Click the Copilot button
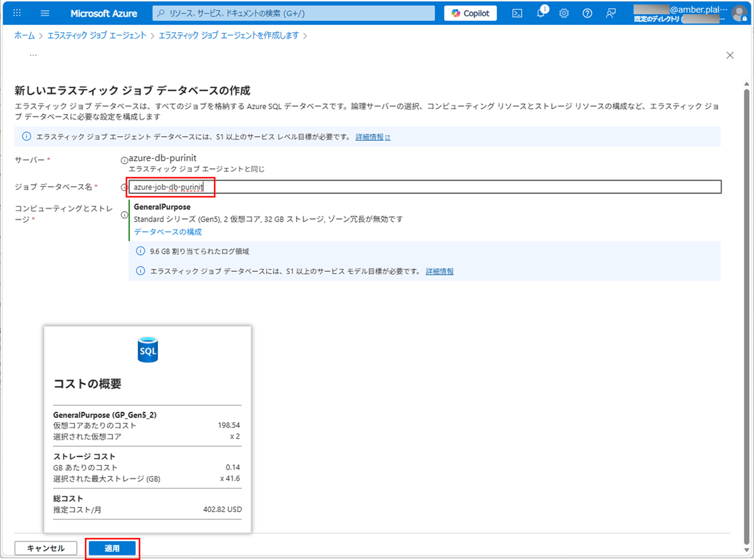The image size is (754, 560). click(x=471, y=13)
